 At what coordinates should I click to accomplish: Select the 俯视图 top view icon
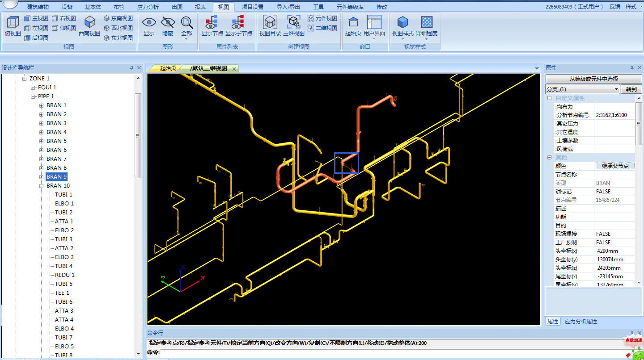coord(13,22)
